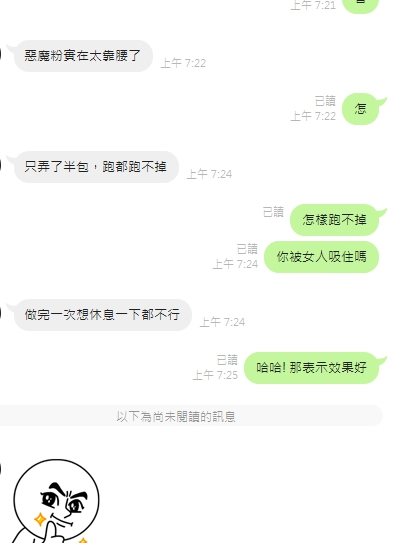The image size is (402, 543).
Task: Select the message '只弄了半包，跑都跑不掉'
Action: click(x=96, y=167)
